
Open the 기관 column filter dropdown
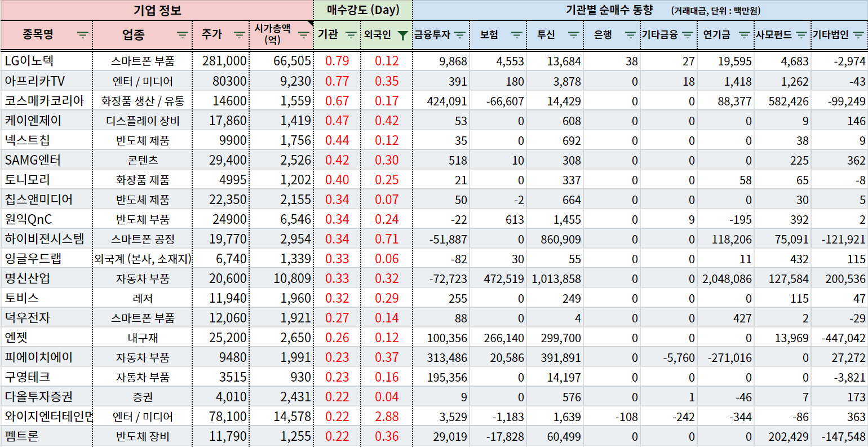351,35
